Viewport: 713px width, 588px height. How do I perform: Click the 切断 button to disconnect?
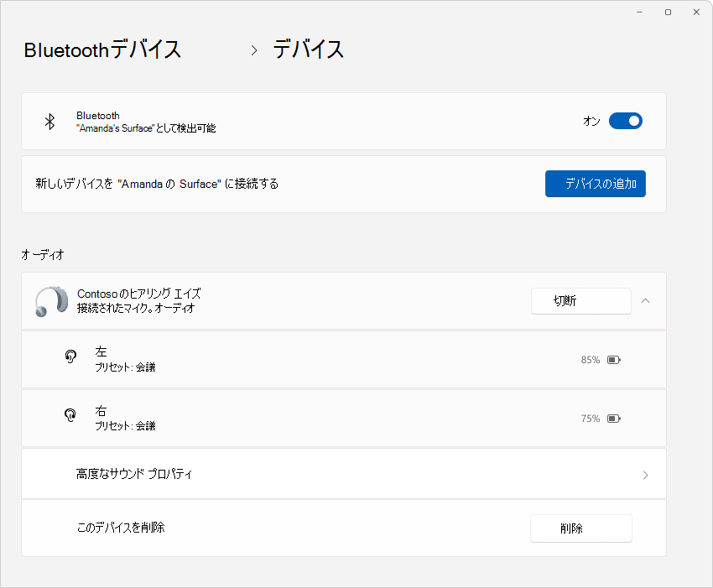click(581, 301)
